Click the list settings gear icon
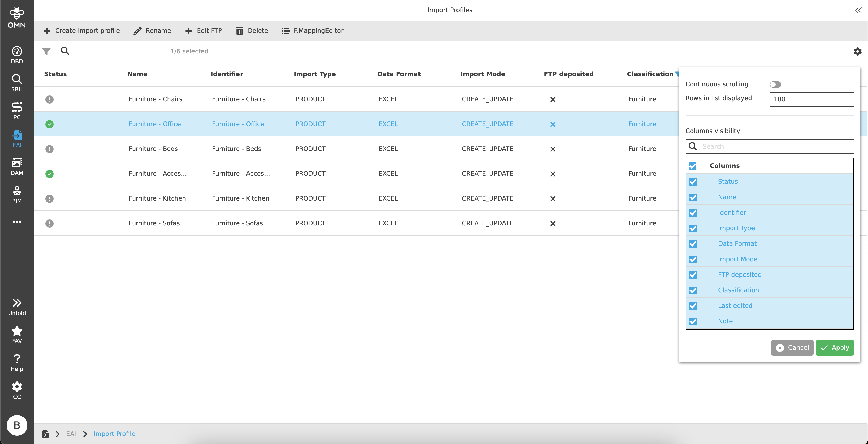 [x=857, y=51]
